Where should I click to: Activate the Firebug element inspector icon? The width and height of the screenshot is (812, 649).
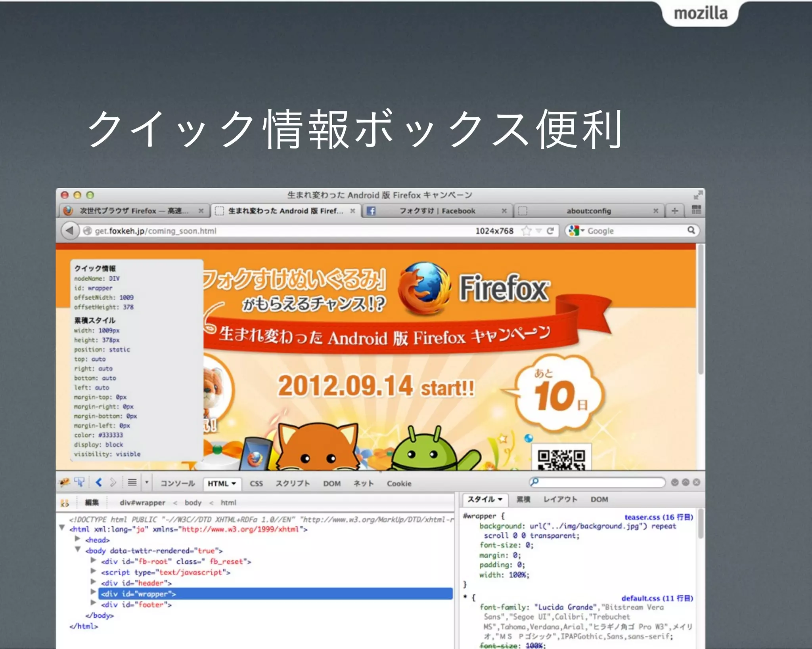coord(79,482)
